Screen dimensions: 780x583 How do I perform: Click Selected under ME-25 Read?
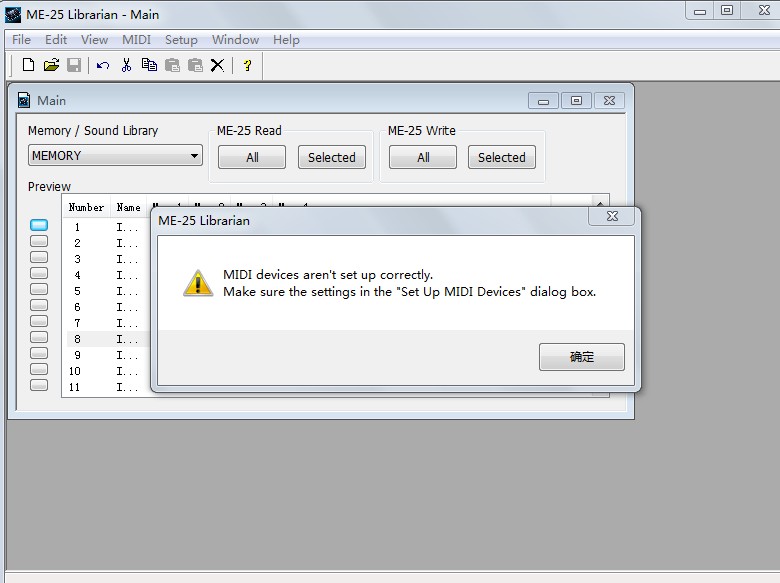[x=332, y=157]
